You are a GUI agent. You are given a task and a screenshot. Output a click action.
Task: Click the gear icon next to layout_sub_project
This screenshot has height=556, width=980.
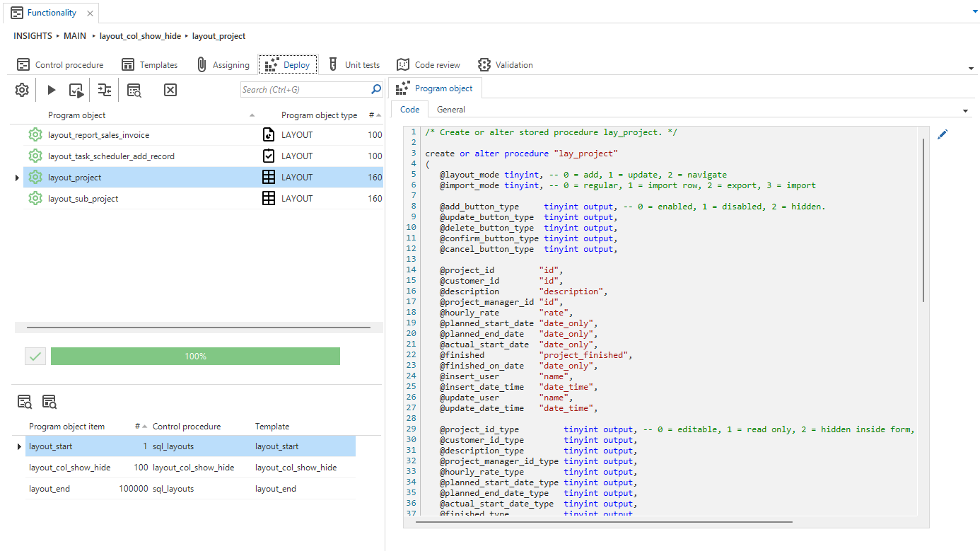coord(35,199)
